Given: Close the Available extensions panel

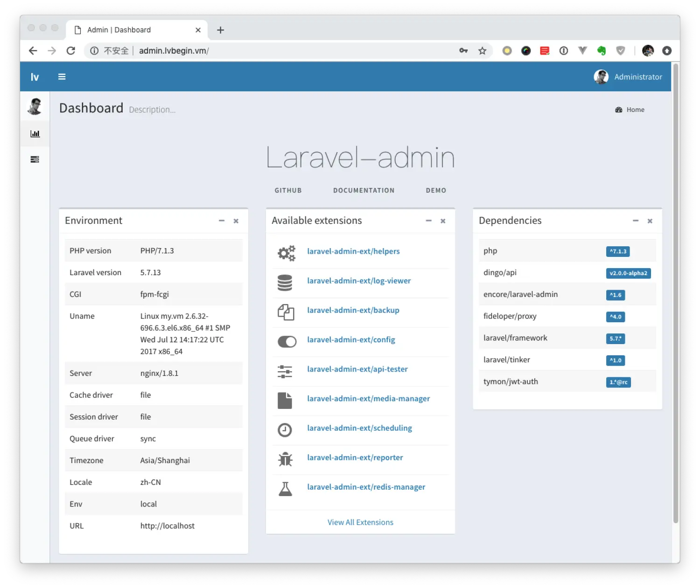Looking at the screenshot, I should (443, 221).
